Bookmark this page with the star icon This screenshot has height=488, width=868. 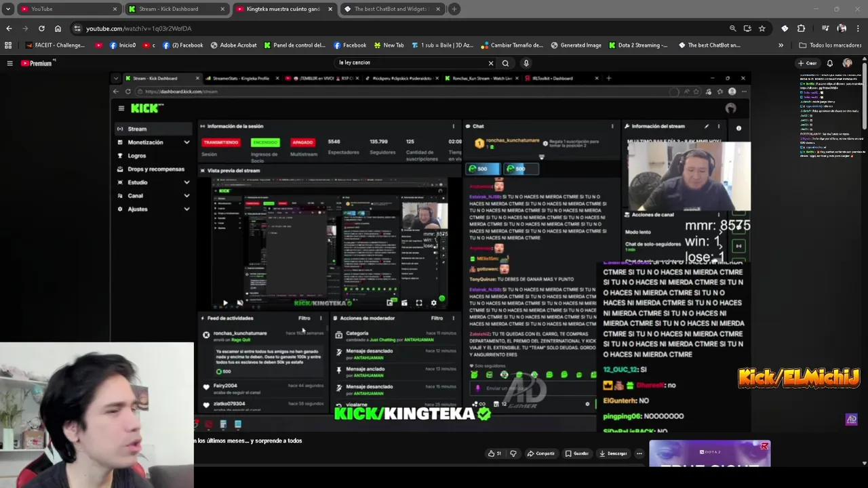tap(762, 28)
